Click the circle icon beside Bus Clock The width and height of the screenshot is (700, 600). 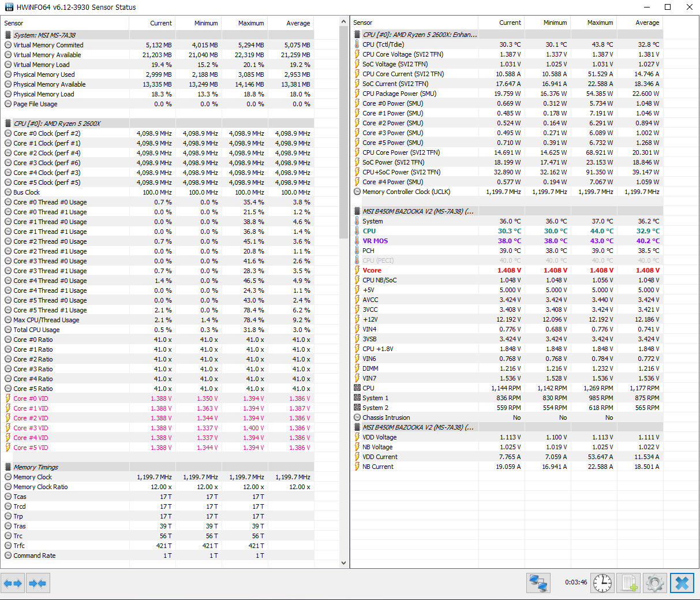(8, 192)
